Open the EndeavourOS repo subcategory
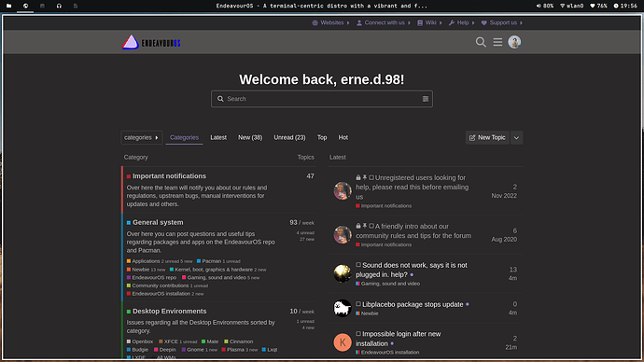The image size is (644, 362). [x=154, y=277]
